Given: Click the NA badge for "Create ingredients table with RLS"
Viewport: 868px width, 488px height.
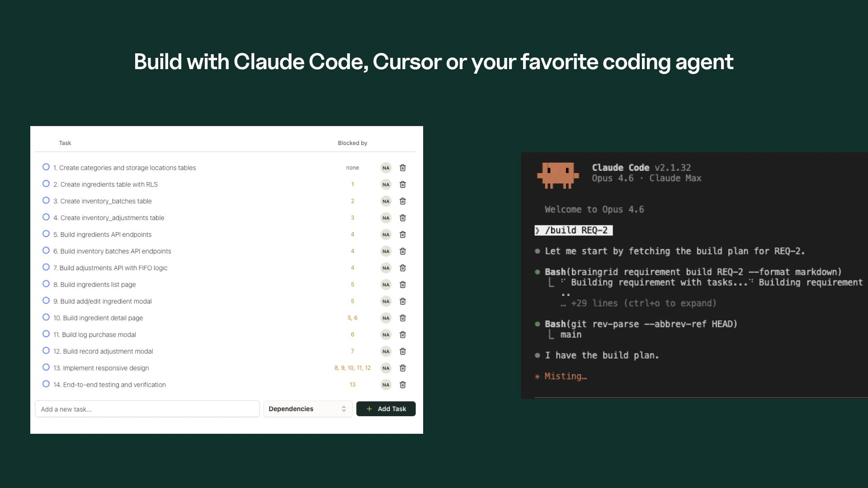Looking at the screenshot, I should pyautogui.click(x=386, y=184).
